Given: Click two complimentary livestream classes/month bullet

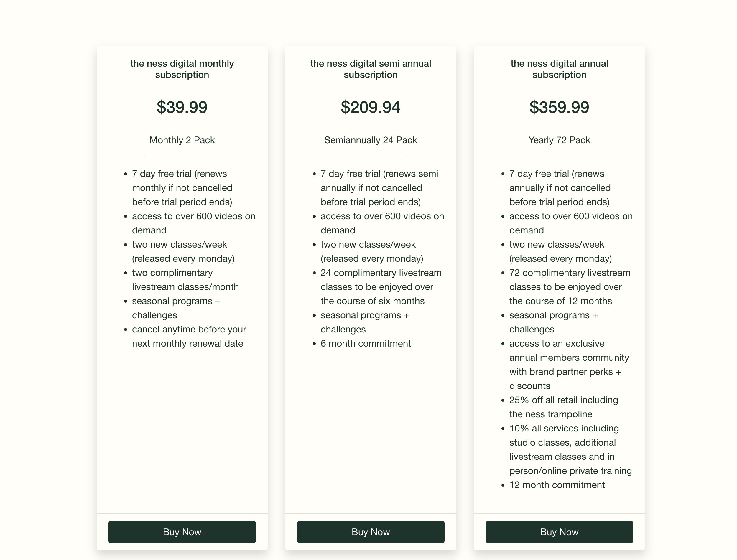Looking at the screenshot, I should pos(185,280).
